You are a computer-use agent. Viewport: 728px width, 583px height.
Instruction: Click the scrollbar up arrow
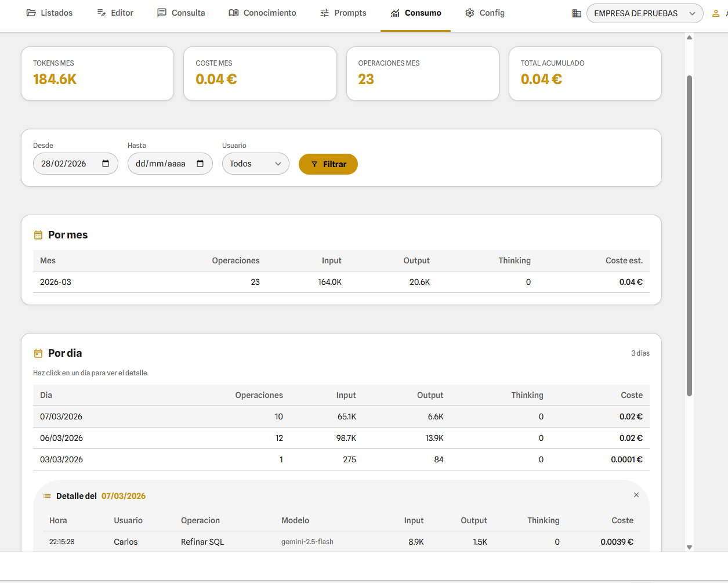pos(689,37)
